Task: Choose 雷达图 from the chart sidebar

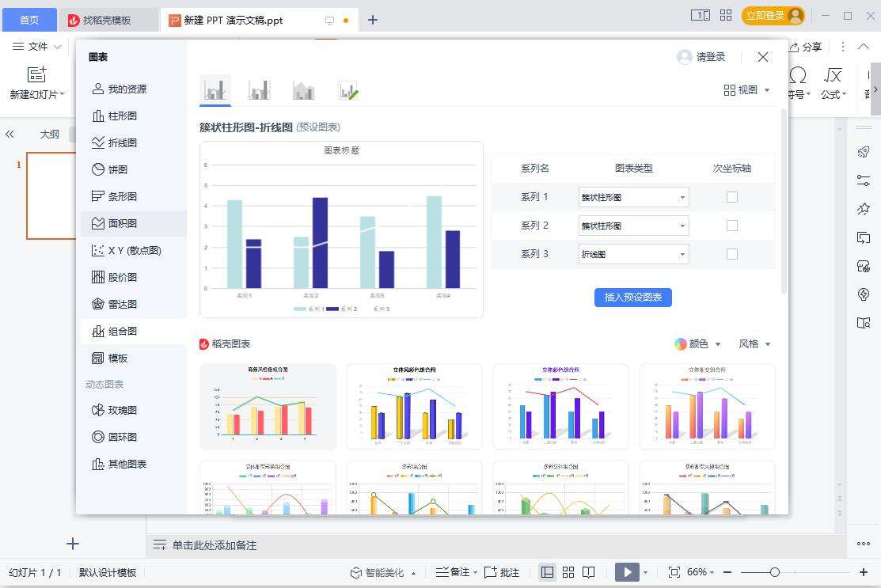Action: pos(122,304)
